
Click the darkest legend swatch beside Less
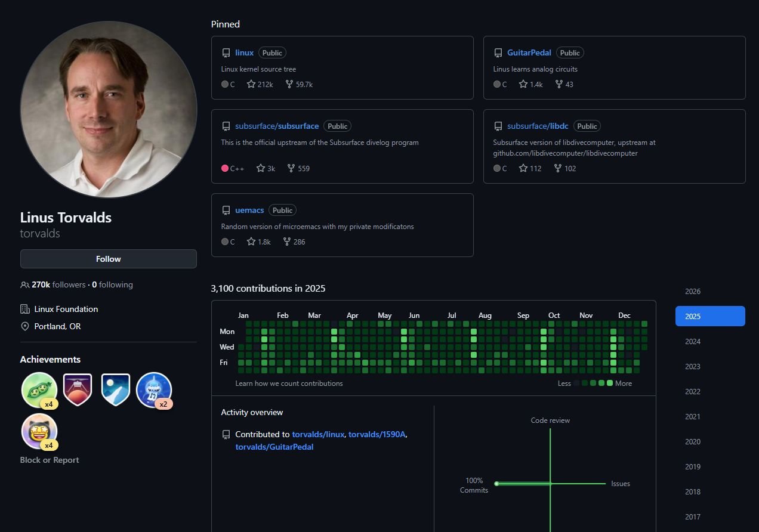(x=576, y=383)
